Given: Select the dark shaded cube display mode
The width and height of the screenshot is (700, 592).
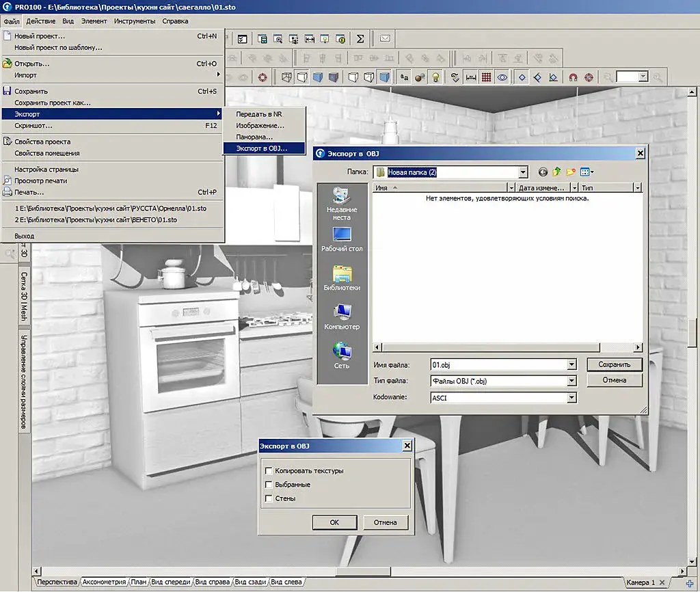Looking at the screenshot, I should pos(334,77).
